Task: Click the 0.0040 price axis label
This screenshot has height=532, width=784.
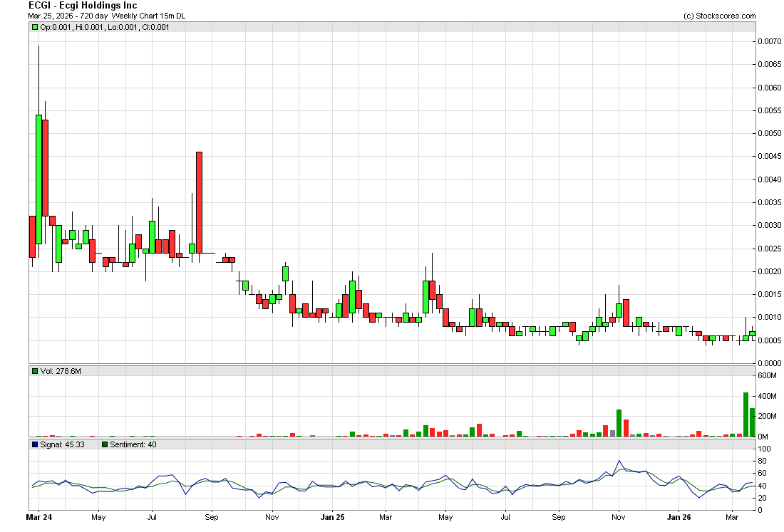Action: pyautogui.click(x=769, y=180)
